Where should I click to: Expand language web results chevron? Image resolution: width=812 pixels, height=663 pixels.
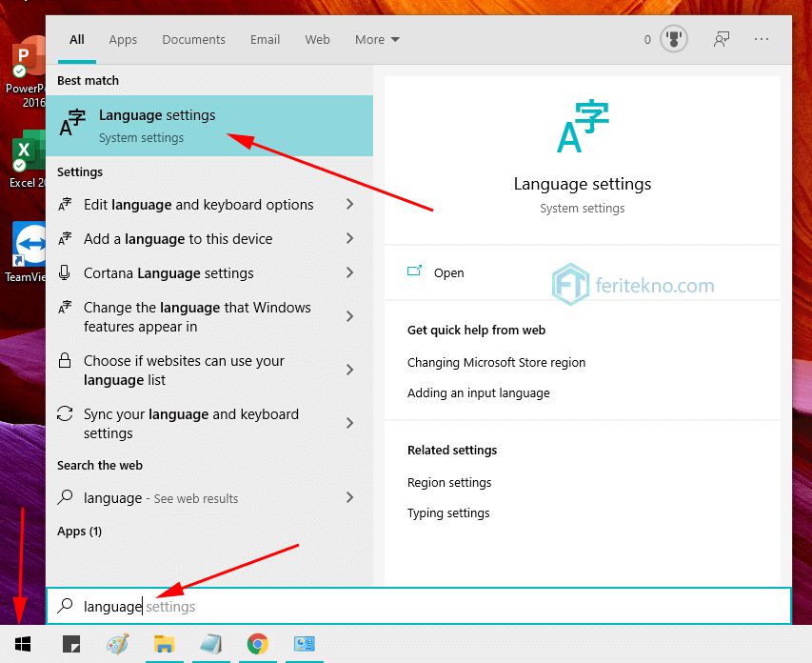coord(349,497)
